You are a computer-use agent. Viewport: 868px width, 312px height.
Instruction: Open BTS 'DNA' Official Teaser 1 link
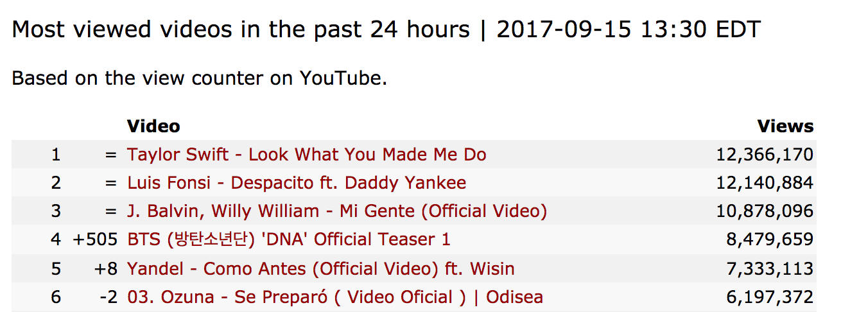click(288, 239)
